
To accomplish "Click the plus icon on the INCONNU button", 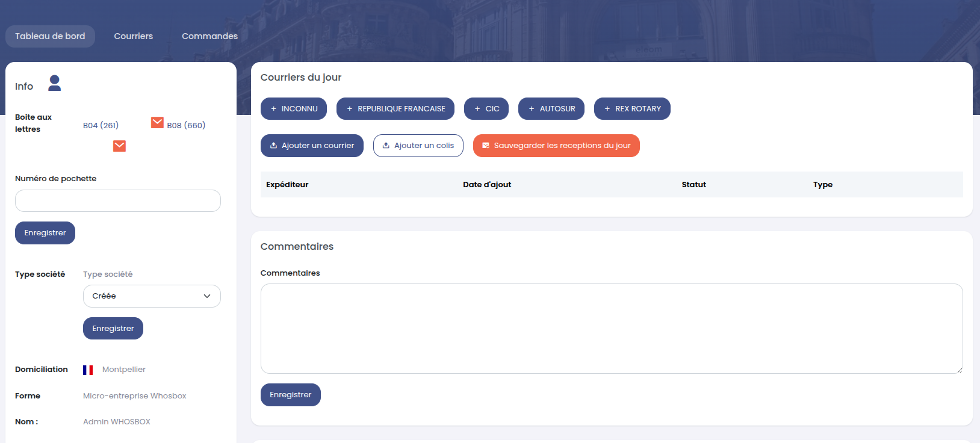I will click(273, 109).
